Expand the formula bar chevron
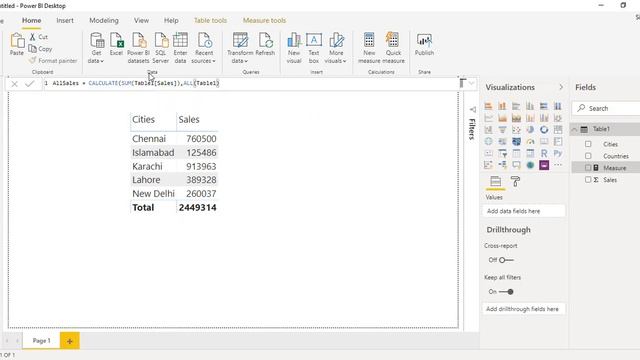The height and width of the screenshot is (360, 640). coord(472,84)
